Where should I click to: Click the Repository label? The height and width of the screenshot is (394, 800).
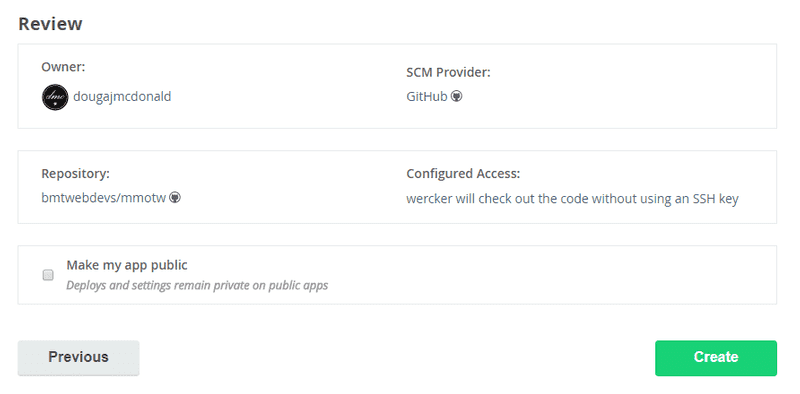click(76, 174)
